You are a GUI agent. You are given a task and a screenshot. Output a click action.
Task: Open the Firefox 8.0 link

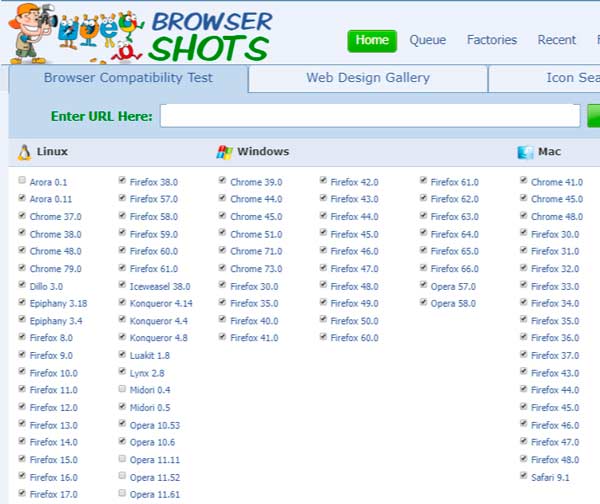tap(51, 338)
